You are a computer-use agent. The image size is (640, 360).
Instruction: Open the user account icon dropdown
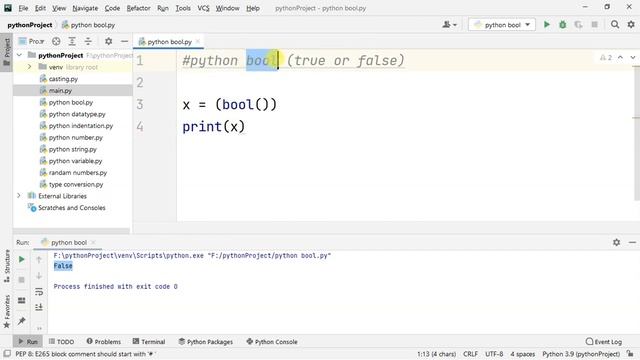click(x=449, y=24)
